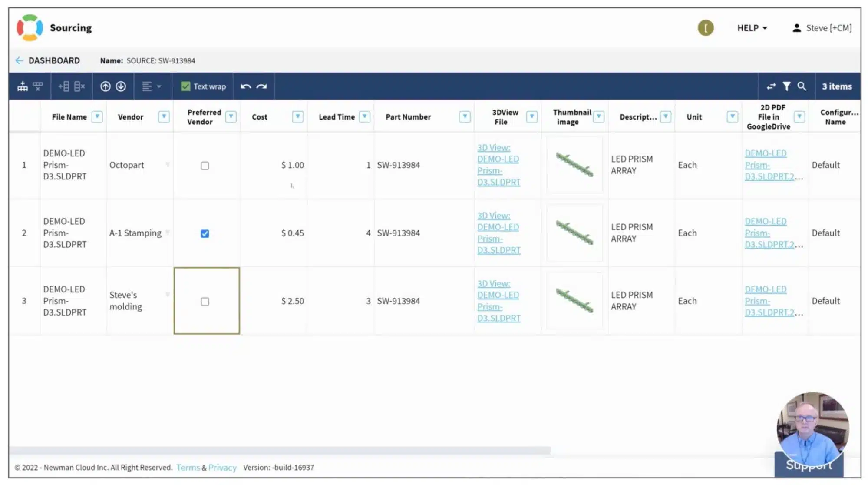This screenshot has width=868, height=485.
Task: Open the filter funnel icon
Action: (x=786, y=86)
